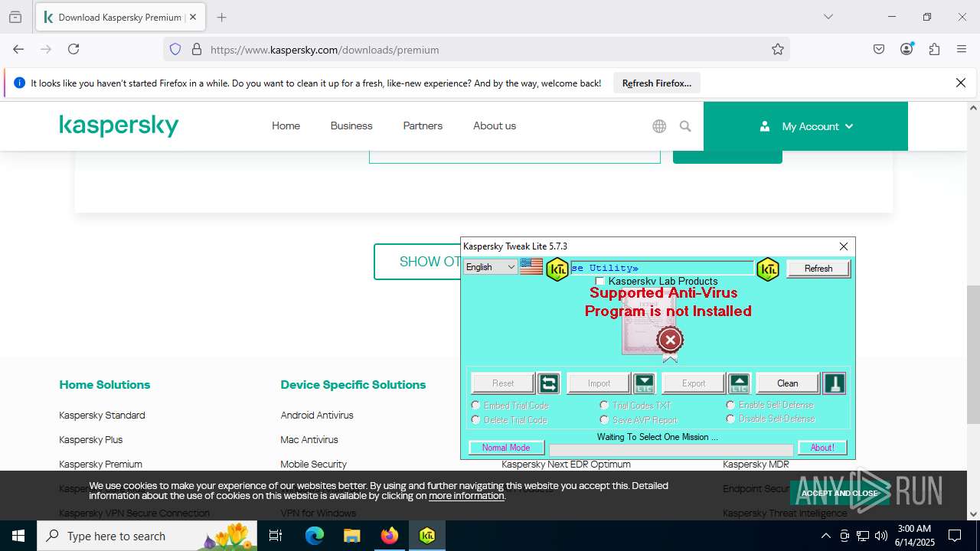Click the Clean button

(788, 383)
